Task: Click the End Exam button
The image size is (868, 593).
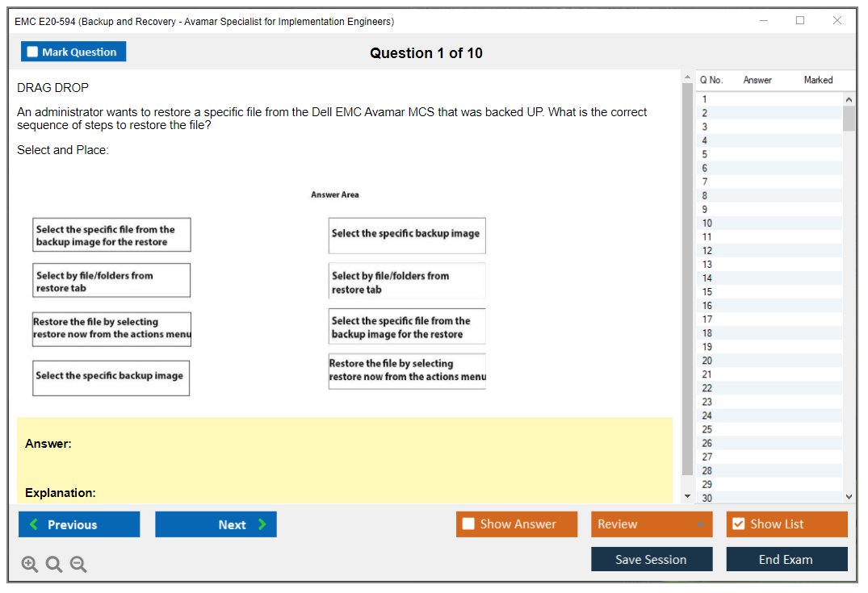Action: pyautogui.click(x=786, y=559)
